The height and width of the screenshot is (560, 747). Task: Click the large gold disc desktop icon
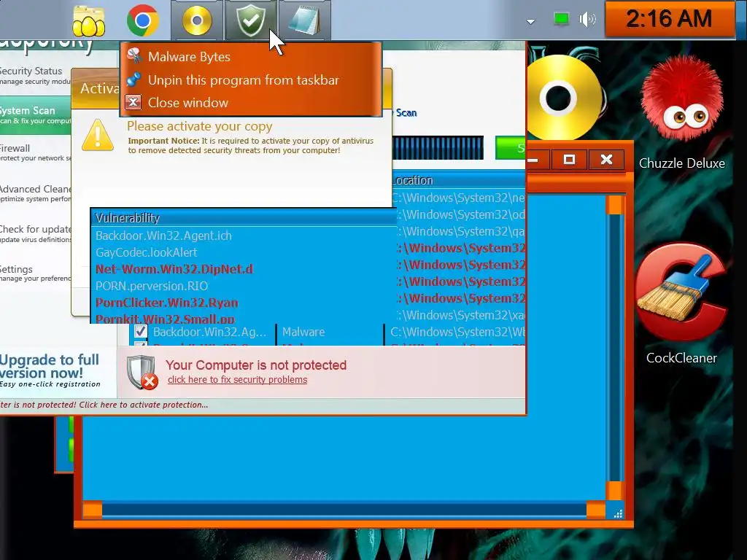click(562, 97)
